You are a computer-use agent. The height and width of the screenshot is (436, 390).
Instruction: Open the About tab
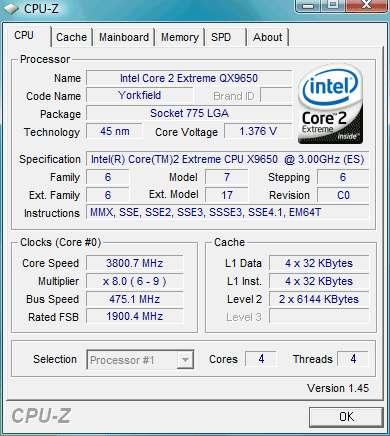tap(268, 37)
